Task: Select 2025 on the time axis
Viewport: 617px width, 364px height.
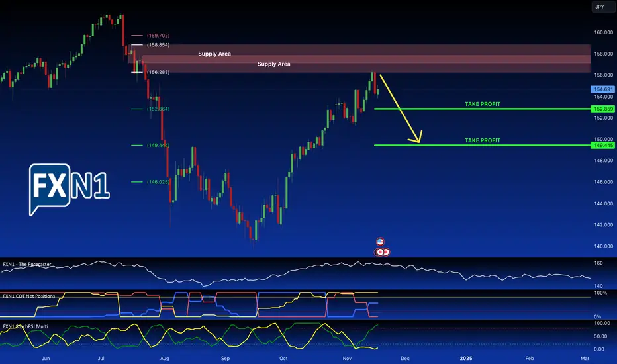Action: (x=466, y=358)
